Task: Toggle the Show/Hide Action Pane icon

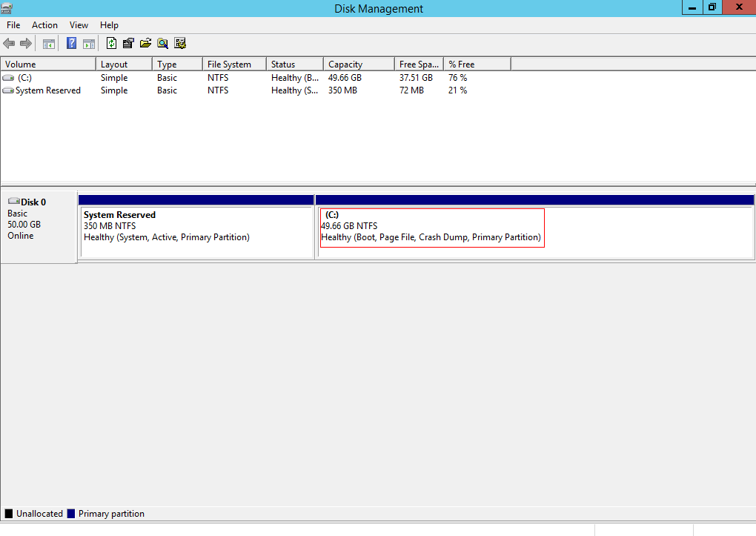Action: (89, 44)
